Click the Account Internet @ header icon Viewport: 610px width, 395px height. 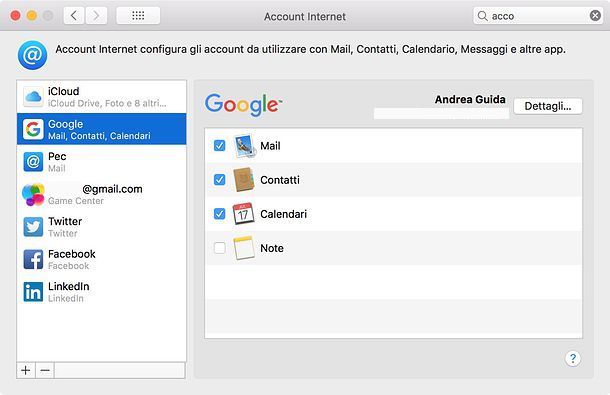coord(32,55)
